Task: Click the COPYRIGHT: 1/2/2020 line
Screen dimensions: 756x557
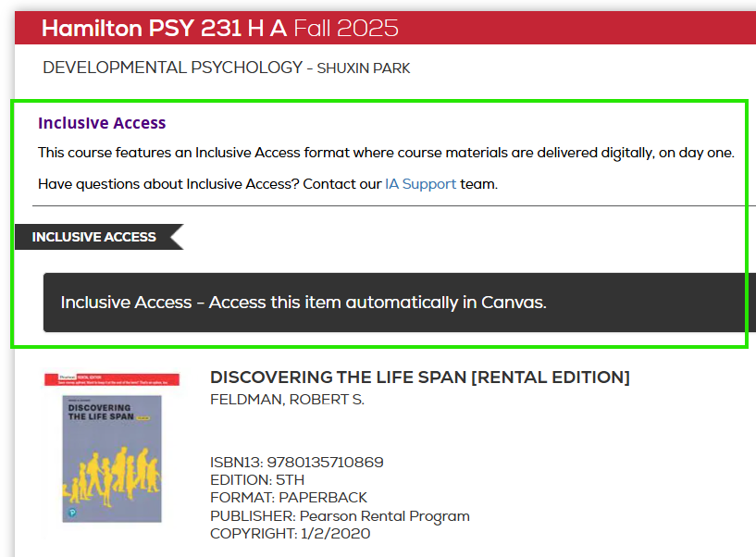Action: point(290,533)
